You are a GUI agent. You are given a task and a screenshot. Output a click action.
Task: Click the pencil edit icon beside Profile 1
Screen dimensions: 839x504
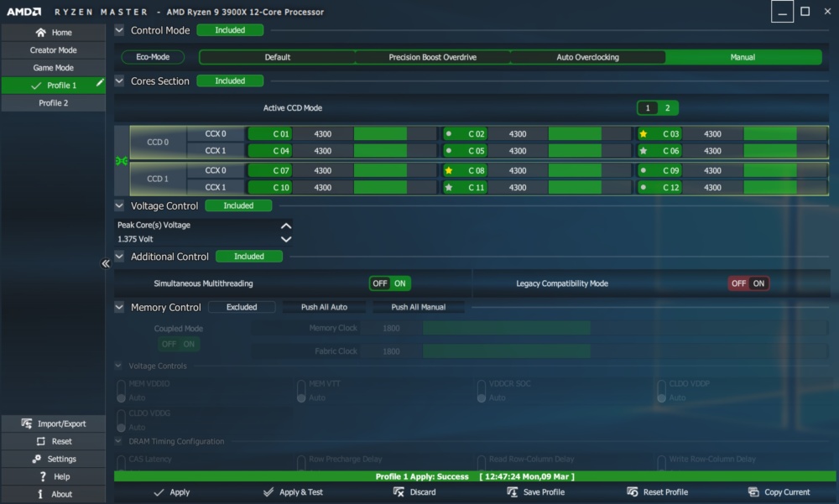pyautogui.click(x=100, y=83)
